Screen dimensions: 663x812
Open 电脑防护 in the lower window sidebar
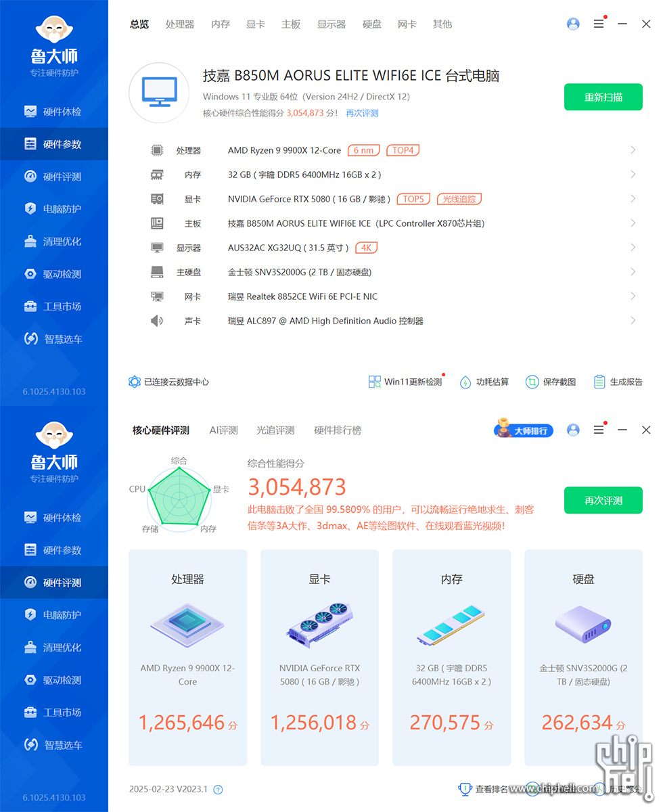pos(54,615)
